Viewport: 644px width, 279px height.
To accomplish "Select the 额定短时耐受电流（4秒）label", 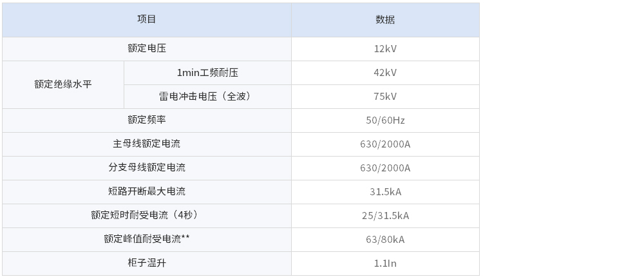I will click(x=147, y=216).
